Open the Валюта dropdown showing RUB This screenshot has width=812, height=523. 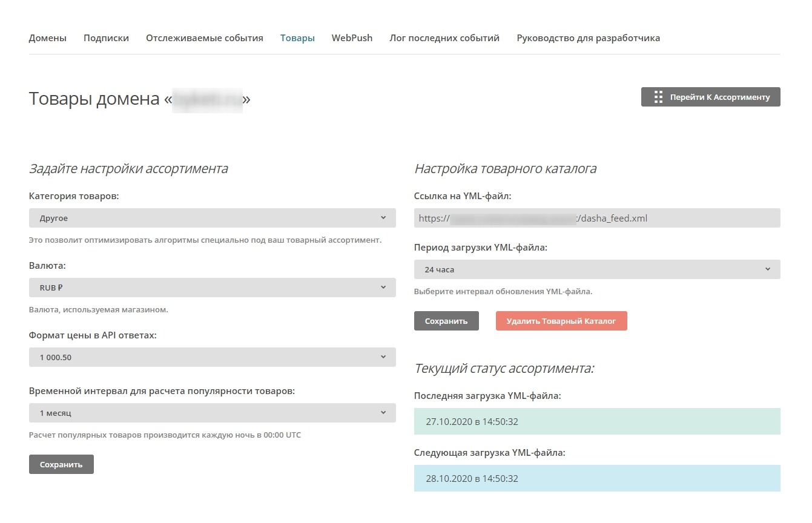pos(212,288)
